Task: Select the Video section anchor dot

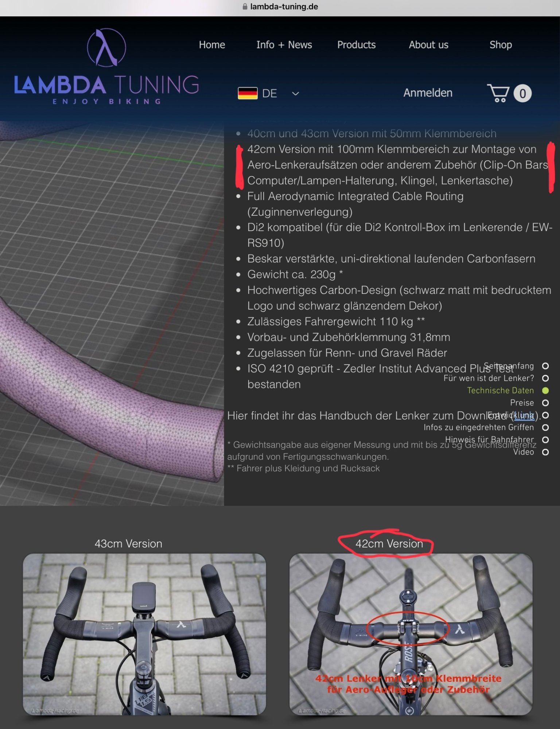Action: (545, 452)
